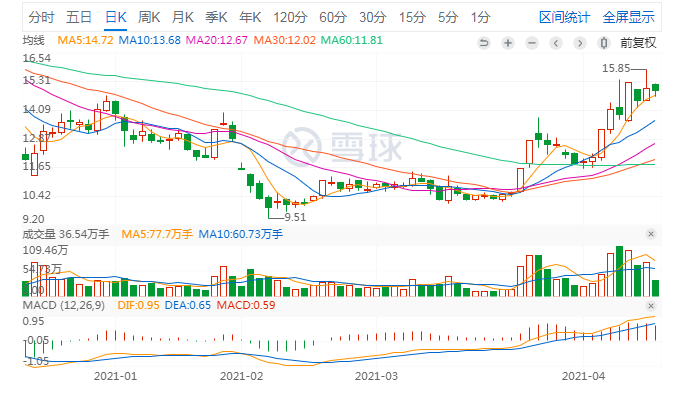Image resolution: width=676 pixels, height=393 pixels.
Task: Switch to the 五日 tab
Action: (x=79, y=18)
